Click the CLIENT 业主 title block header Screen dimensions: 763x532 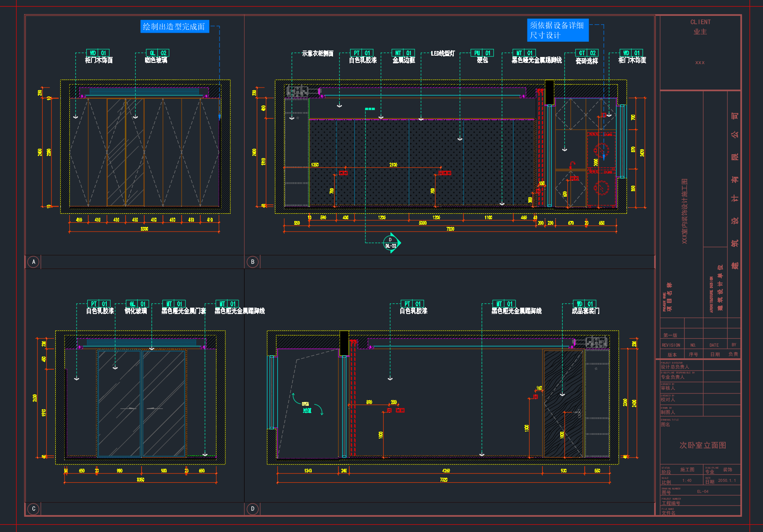click(700, 27)
